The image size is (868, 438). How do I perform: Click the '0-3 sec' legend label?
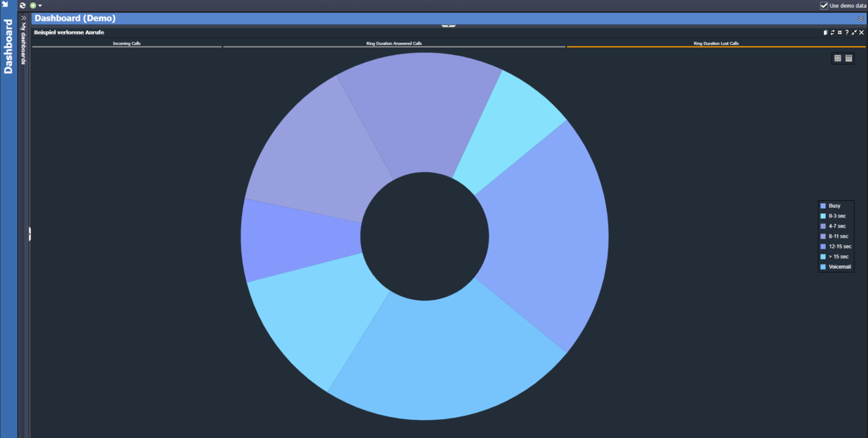tap(838, 216)
